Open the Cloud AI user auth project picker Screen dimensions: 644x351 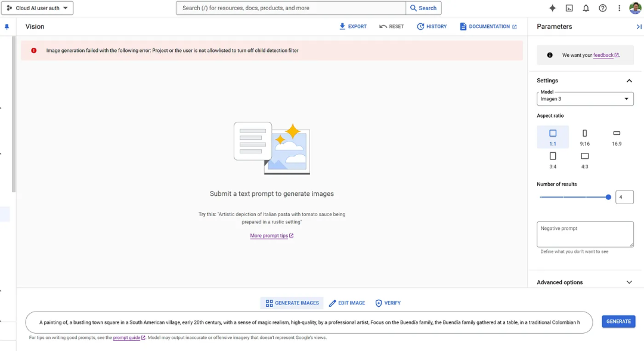38,8
